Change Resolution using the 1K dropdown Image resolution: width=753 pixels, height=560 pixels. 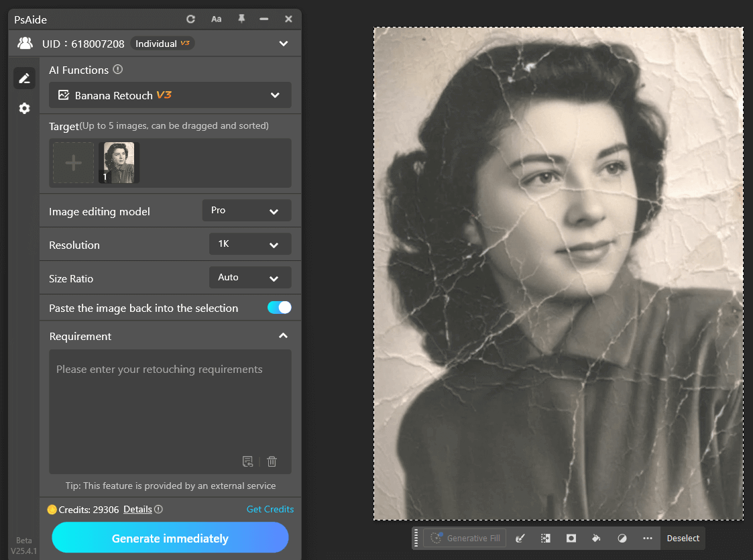pyautogui.click(x=249, y=243)
